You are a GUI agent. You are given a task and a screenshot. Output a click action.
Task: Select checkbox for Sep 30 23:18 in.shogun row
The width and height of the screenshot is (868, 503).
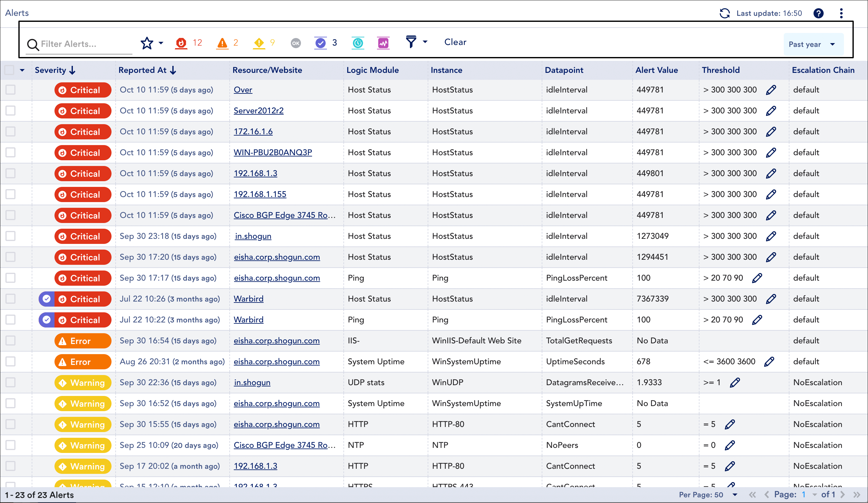pos(11,236)
